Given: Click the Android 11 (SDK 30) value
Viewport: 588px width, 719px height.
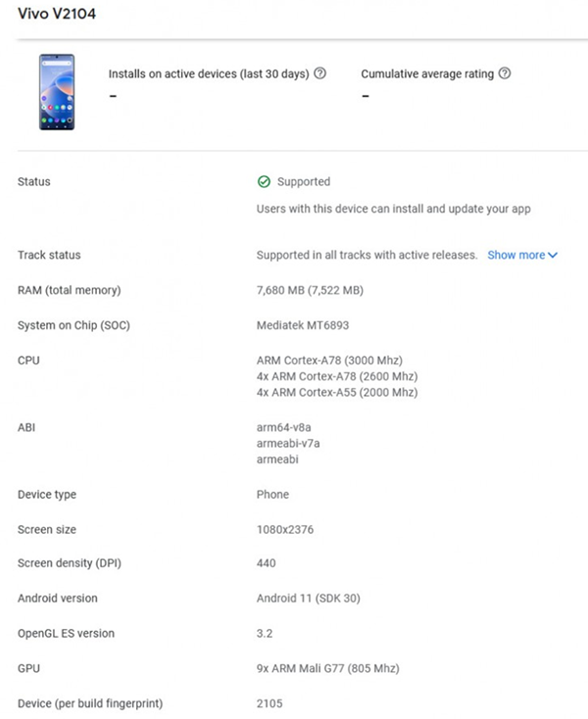Looking at the screenshot, I should click(x=309, y=599).
